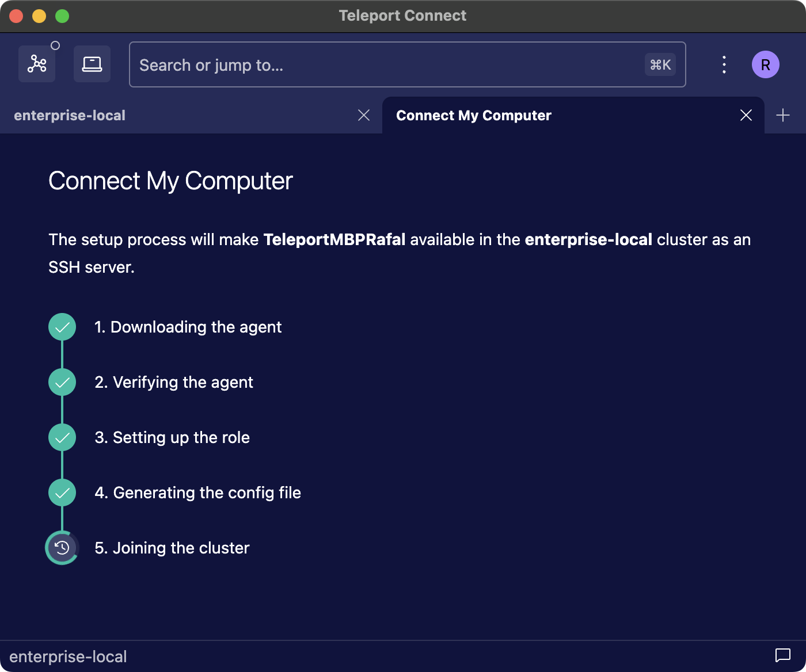Click the Generating the config file step marker
The image size is (806, 672).
click(x=62, y=492)
